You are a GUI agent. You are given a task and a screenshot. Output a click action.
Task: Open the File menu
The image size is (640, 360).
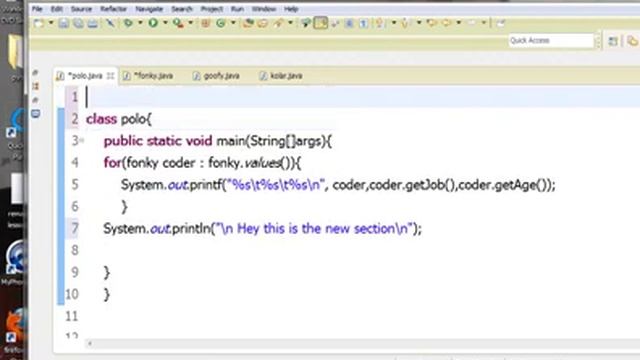click(x=37, y=9)
